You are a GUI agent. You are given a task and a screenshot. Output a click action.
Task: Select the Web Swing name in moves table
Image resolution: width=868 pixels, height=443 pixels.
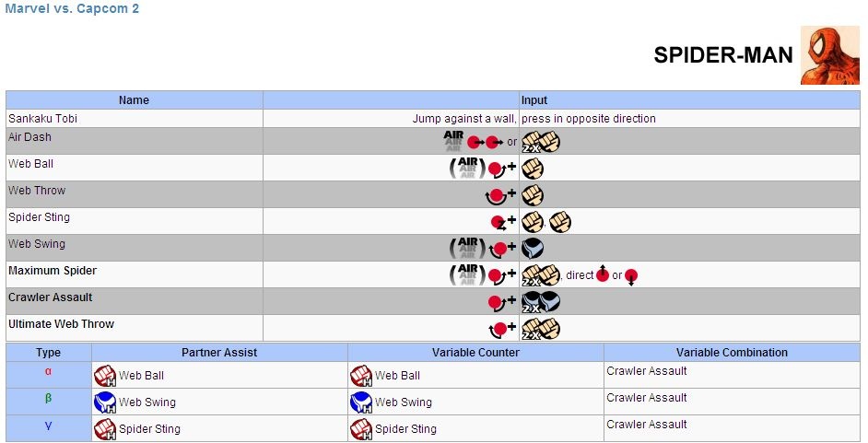coord(37,243)
